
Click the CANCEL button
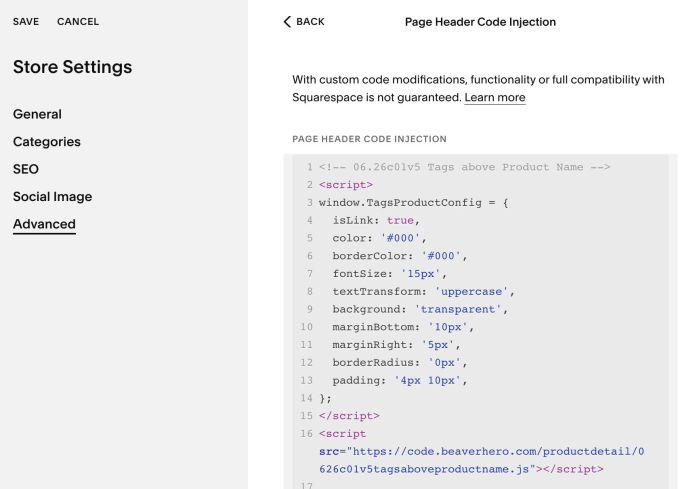(x=78, y=21)
